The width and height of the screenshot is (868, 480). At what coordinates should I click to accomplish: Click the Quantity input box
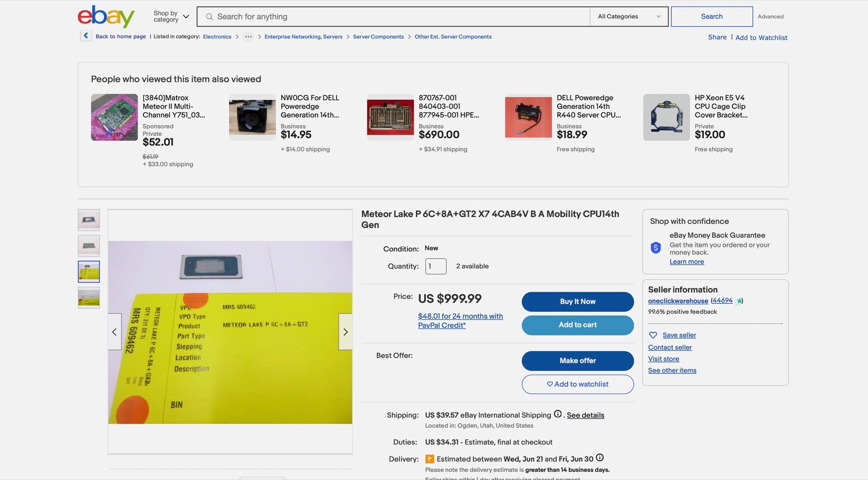point(436,266)
